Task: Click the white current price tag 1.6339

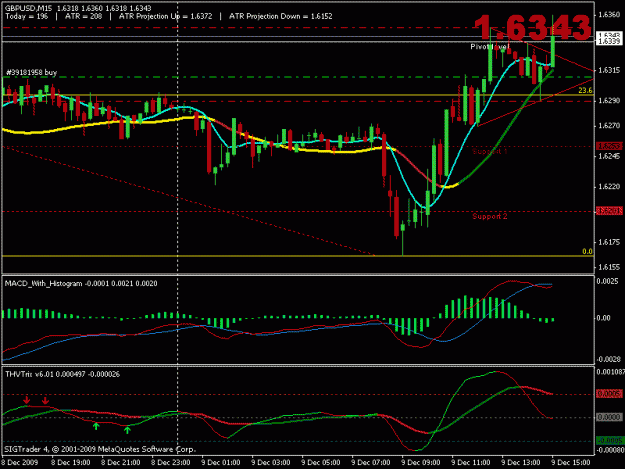Action: (x=609, y=41)
